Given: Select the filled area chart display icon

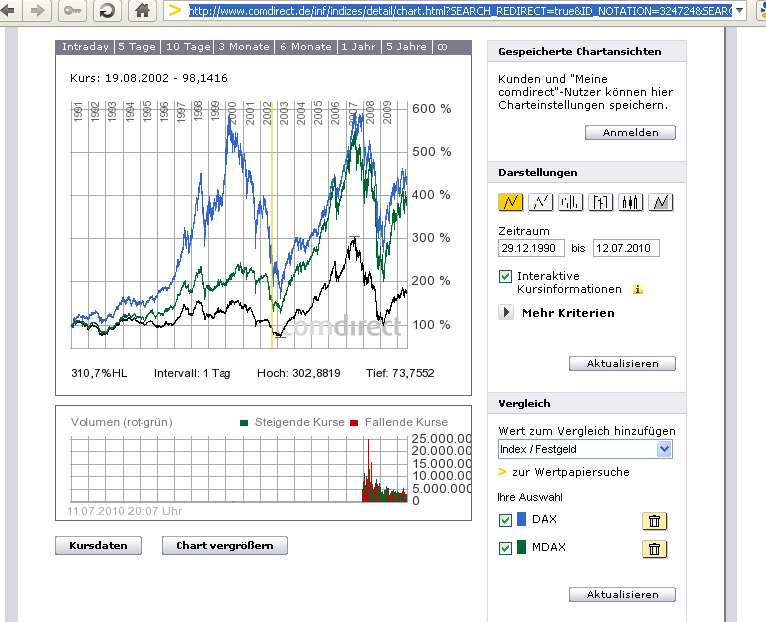Looking at the screenshot, I should pyautogui.click(x=660, y=202).
